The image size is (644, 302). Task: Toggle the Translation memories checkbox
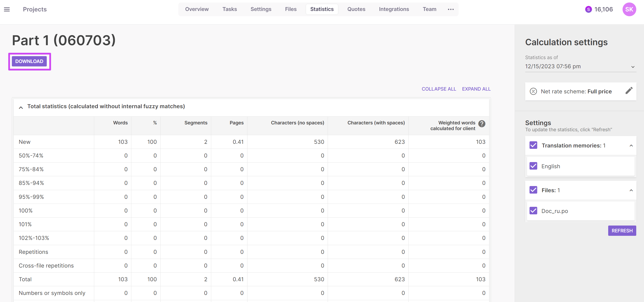tap(533, 145)
